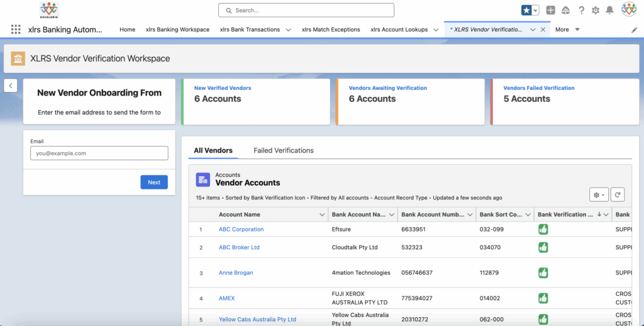Collapse the sidebar with the left chevron button

click(11, 86)
